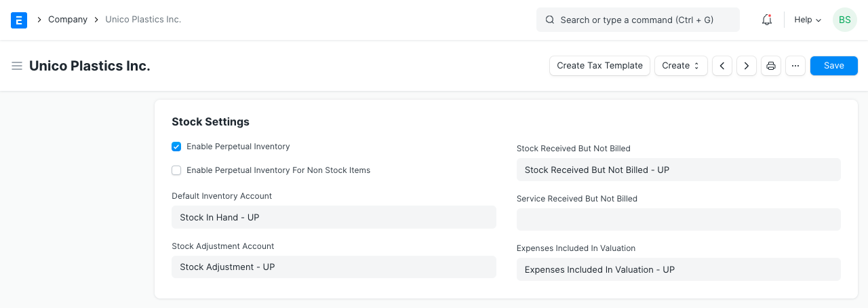Click the Create Tax Template button

(599, 66)
